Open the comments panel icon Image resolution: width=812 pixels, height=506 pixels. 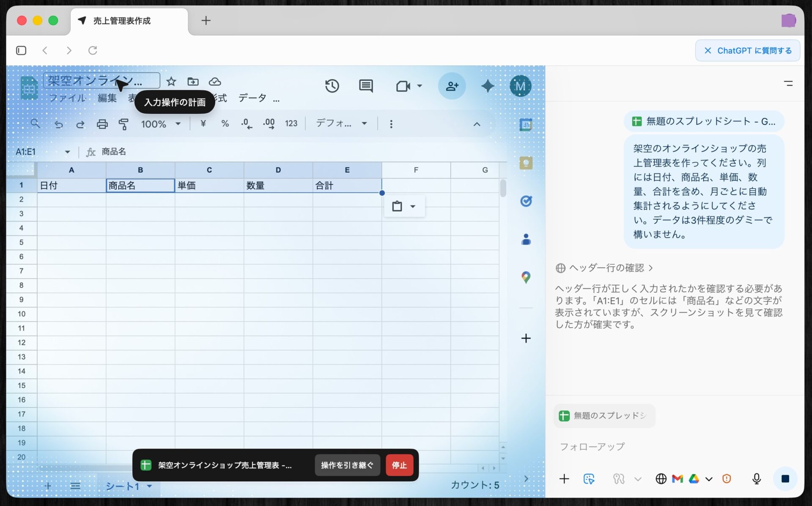click(366, 86)
